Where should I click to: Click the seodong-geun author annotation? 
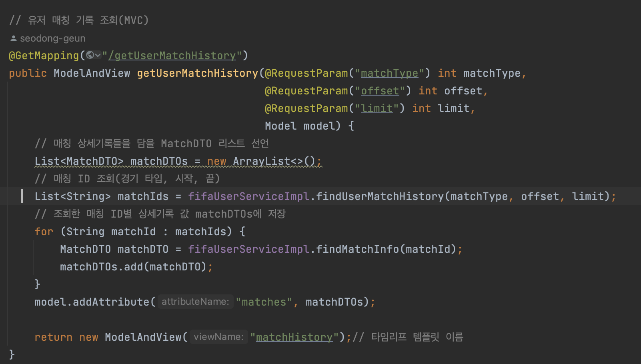point(53,38)
